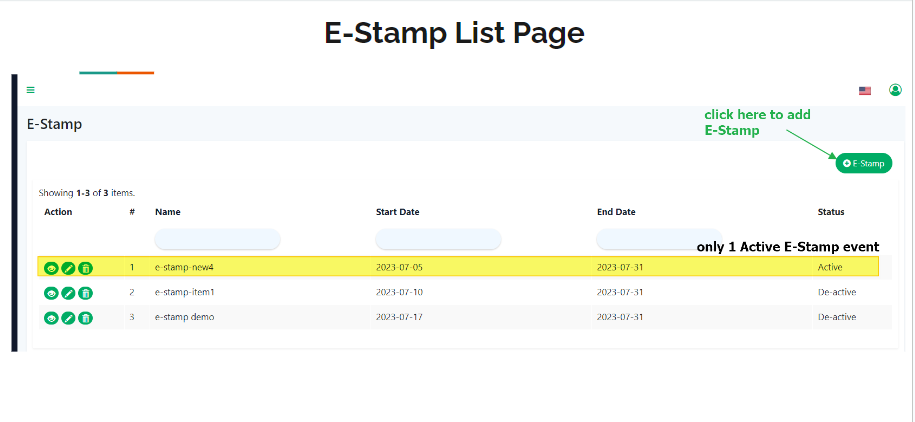Click the add E-Stamp button
Viewport: 915px width, 422px height.
tap(864, 163)
